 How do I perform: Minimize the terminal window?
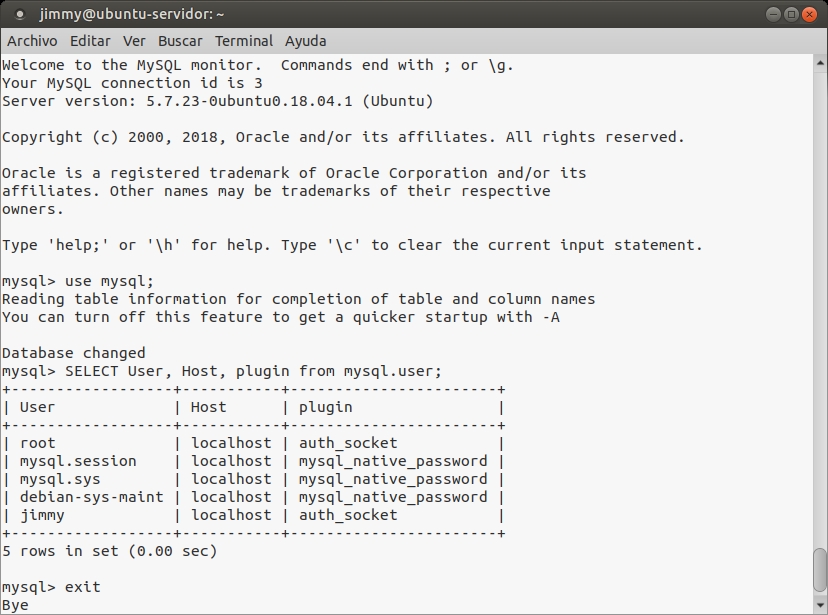[773, 14]
